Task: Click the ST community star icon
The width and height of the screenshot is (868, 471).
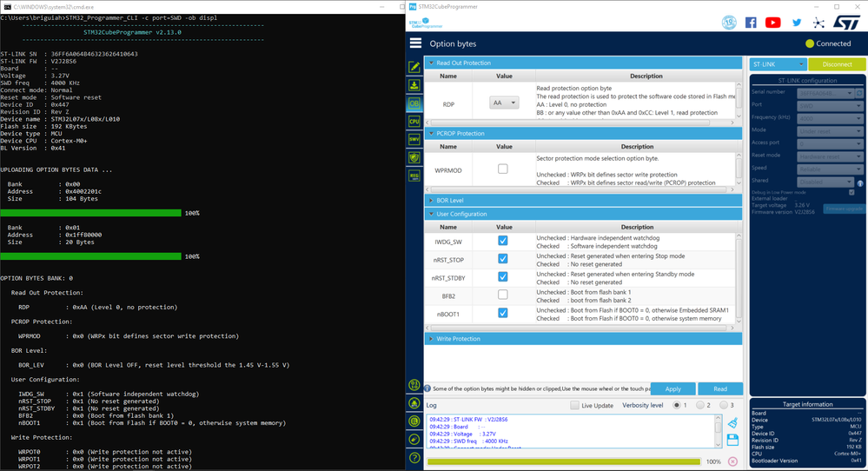Action: click(818, 23)
